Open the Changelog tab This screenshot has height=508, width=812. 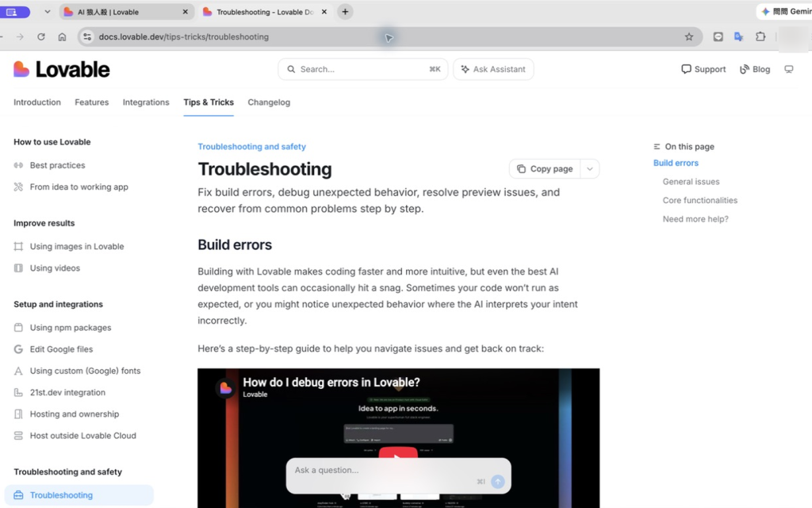(269, 102)
